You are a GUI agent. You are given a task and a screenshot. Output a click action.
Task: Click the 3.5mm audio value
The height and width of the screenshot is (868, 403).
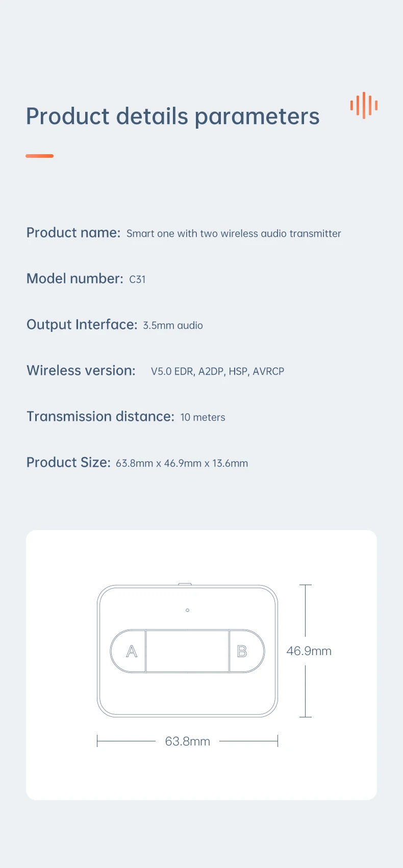pos(173,326)
